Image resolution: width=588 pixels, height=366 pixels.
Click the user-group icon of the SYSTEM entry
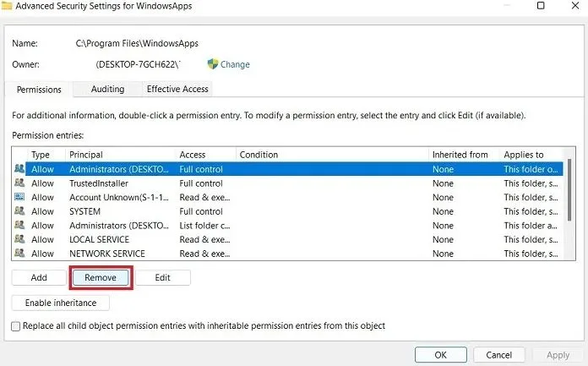pyautogui.click(x=19, y=211)
